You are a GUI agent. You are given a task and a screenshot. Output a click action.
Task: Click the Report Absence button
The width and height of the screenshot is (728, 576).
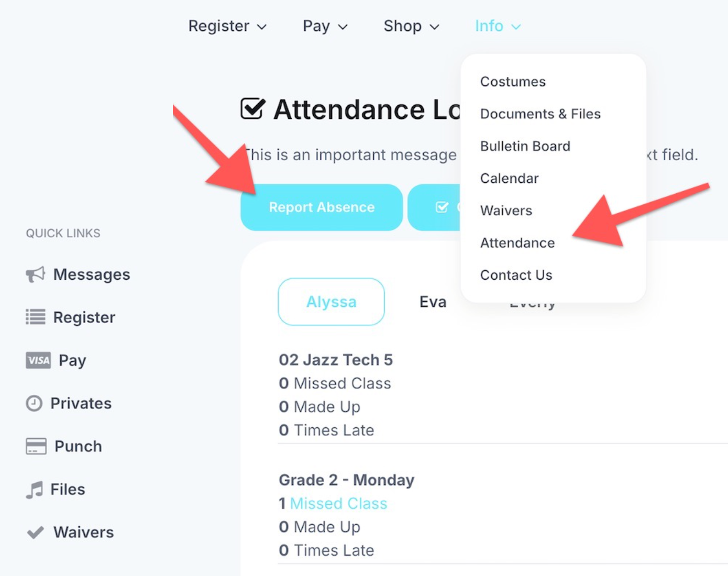[322, 207]
